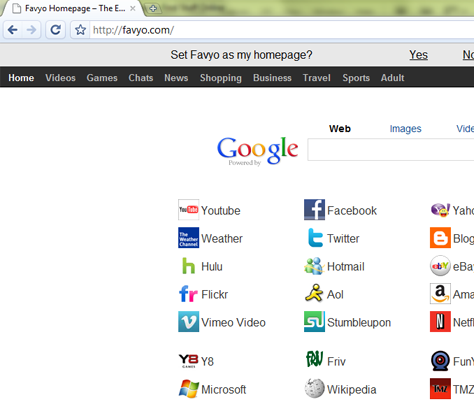Click the favyo.com address bar
474x400 pixels.
point(282,30)
